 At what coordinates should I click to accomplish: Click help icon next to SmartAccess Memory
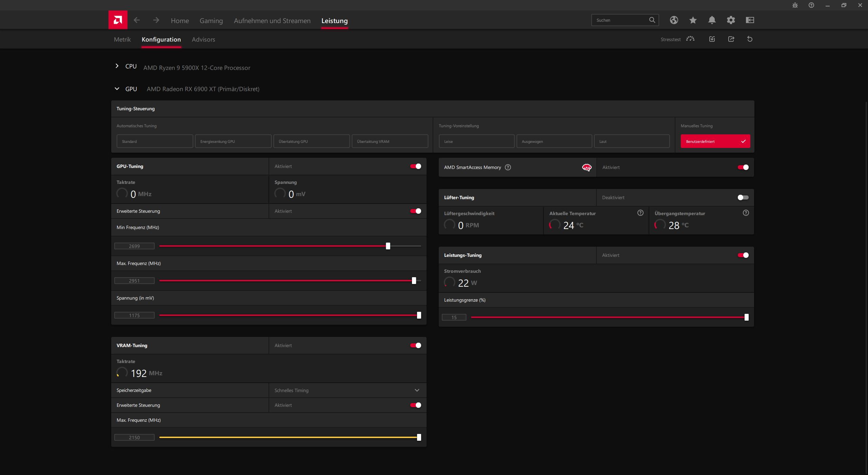(x=508, y=167)
